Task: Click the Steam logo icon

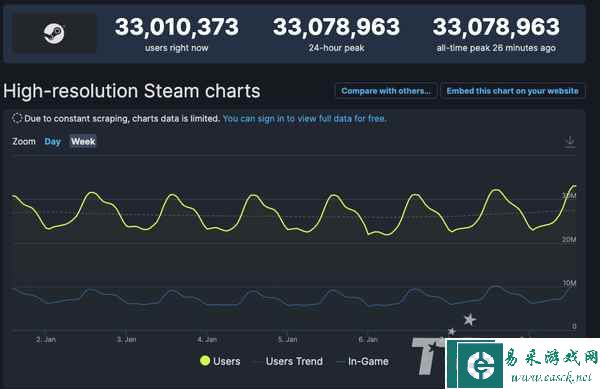Action: (x=54, y=33)
